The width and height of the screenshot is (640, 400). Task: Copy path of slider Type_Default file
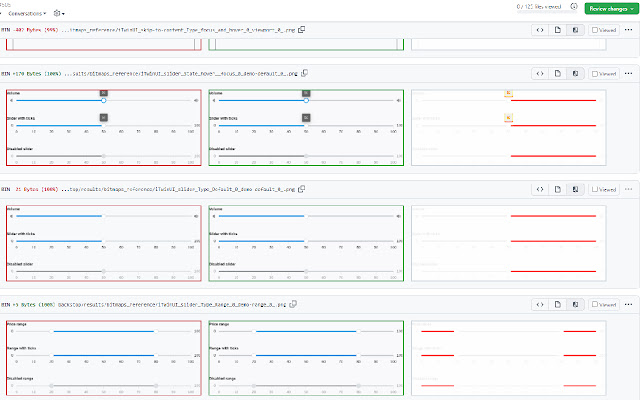(x=302, y=189)
